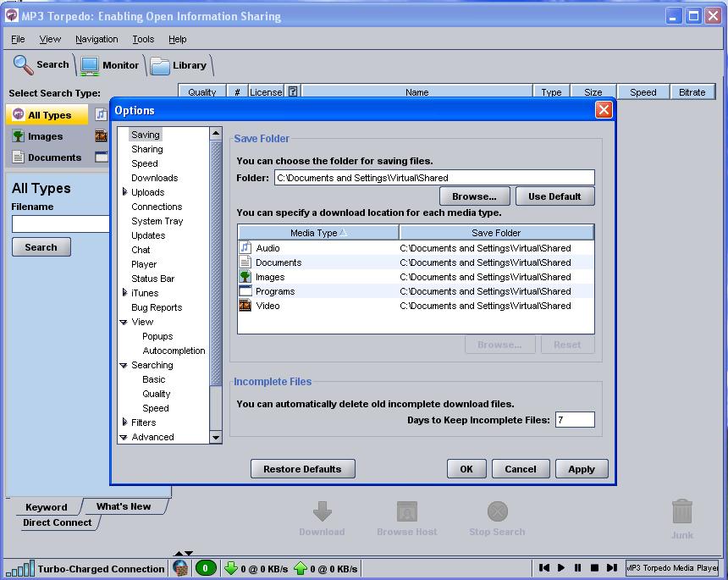
Task: Select Sharing in the options tree
Action: point(147,149)
